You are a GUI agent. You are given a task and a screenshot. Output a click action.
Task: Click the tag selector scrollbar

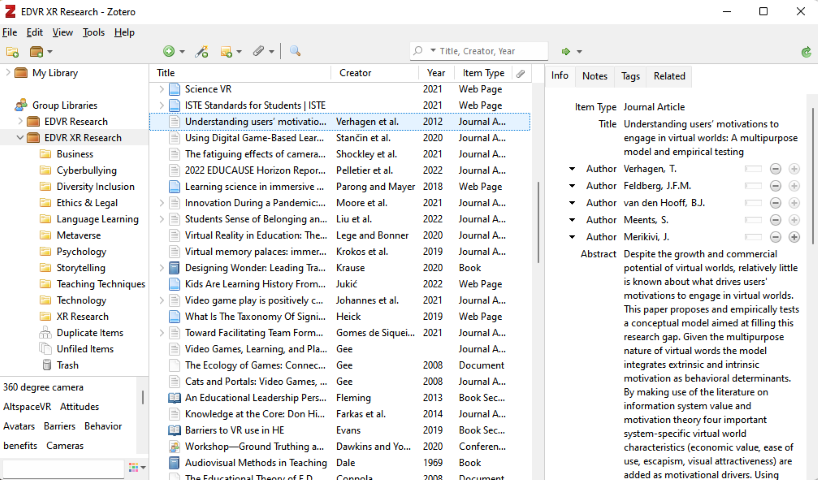[142, 398]
